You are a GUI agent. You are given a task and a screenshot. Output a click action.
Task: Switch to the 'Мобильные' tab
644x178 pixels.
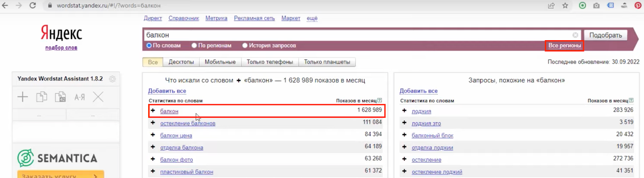pyautogui.click(x=220, y=62)
